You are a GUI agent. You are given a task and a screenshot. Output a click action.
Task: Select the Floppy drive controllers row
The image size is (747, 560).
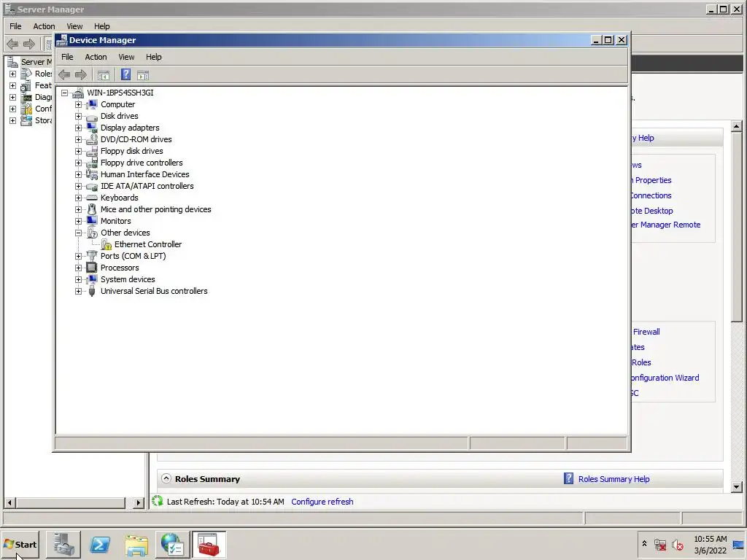142,163
